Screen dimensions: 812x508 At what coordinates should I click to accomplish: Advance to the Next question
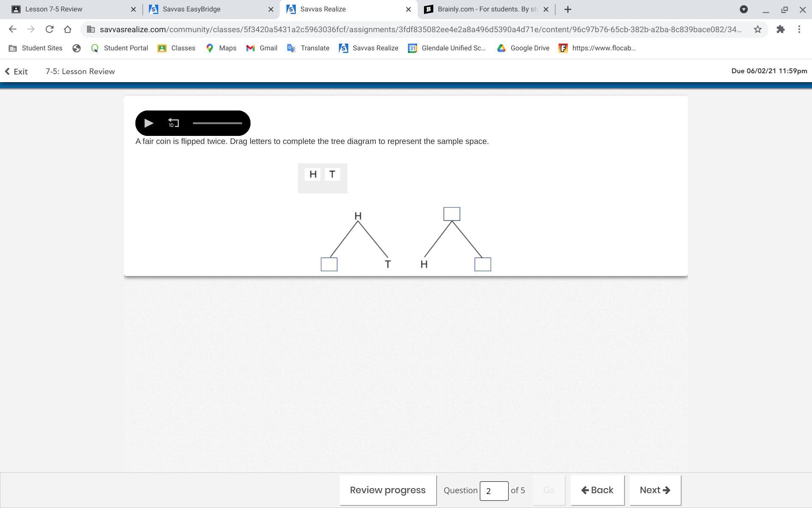(655, 490)
